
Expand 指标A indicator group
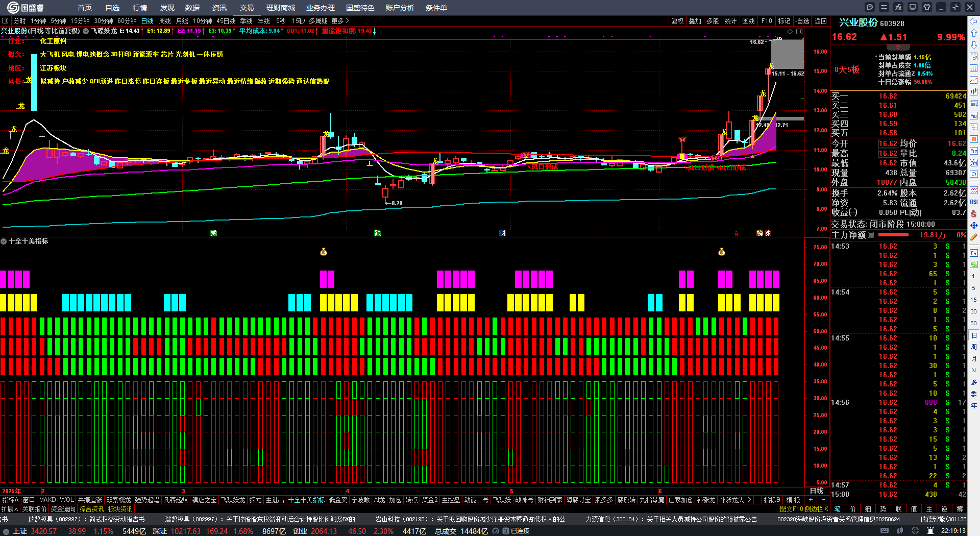(10, 500)
